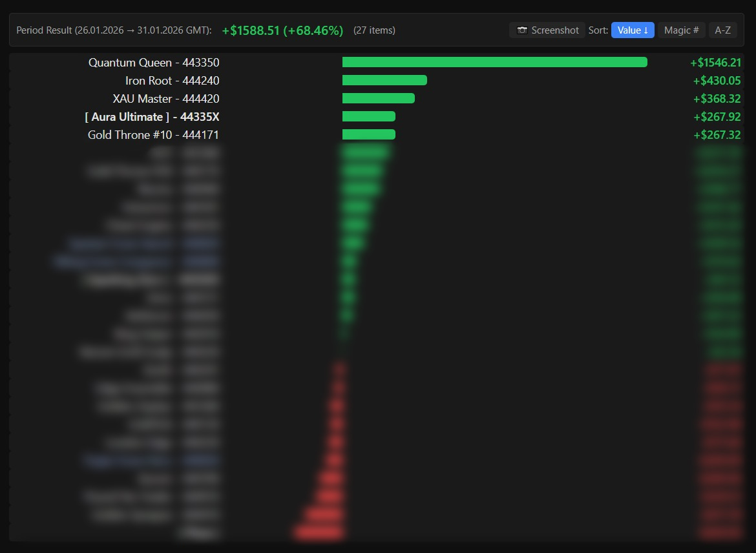Select the Gold Throne #10 - 444171 label

coord(153,135)
